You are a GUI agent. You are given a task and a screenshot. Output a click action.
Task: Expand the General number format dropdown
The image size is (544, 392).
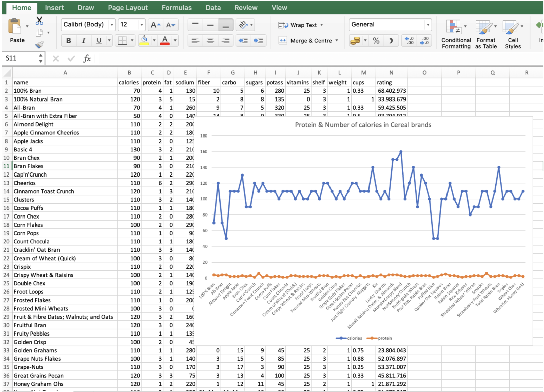(x=428, y=24)
